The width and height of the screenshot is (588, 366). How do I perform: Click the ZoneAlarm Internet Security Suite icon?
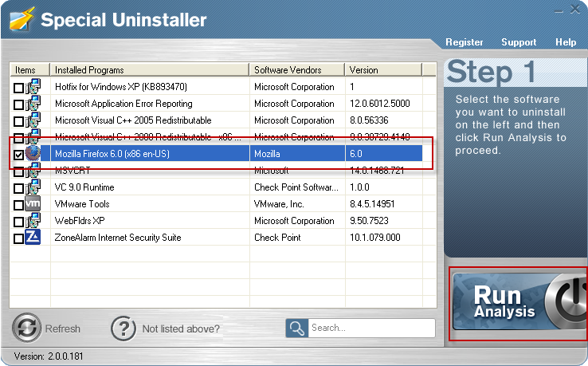click(33, 238)
